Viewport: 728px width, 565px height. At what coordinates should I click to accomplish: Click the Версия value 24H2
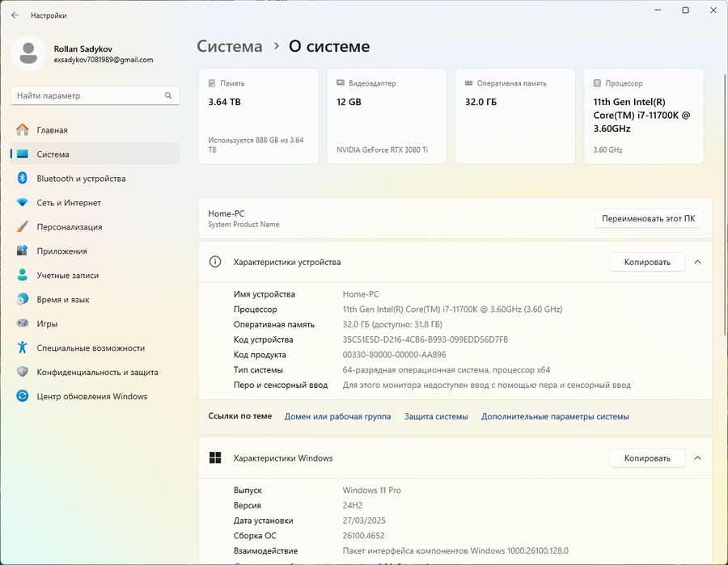(x=353, y=506)
